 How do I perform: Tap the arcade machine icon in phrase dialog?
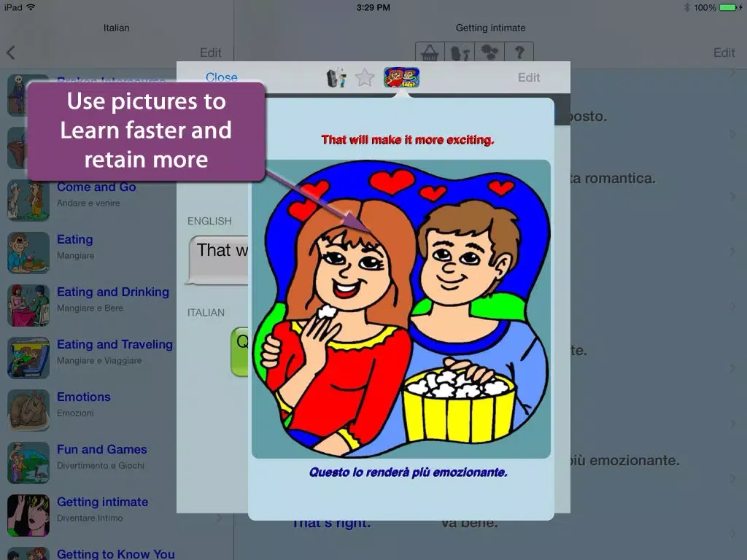click(336, 77)
